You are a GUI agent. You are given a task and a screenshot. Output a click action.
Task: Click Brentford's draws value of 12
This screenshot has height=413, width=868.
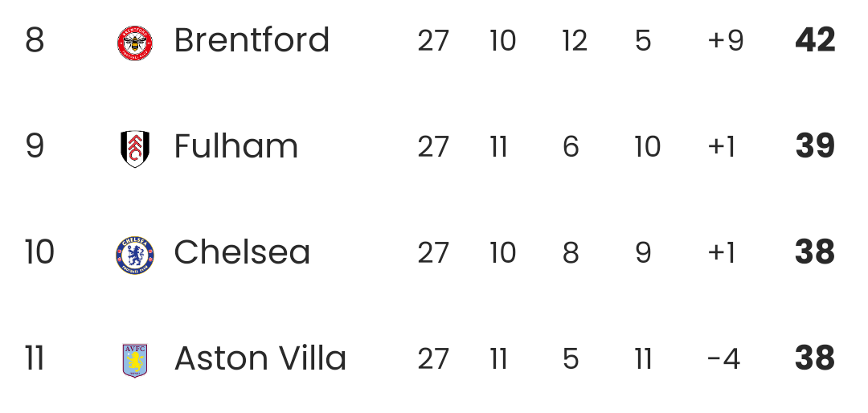575,41
